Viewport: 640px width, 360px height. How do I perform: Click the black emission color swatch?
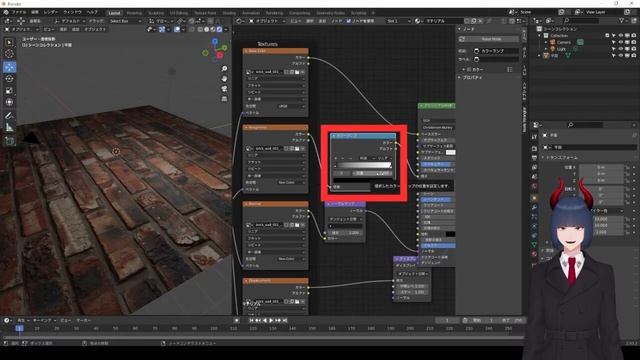tap(450, 234)
